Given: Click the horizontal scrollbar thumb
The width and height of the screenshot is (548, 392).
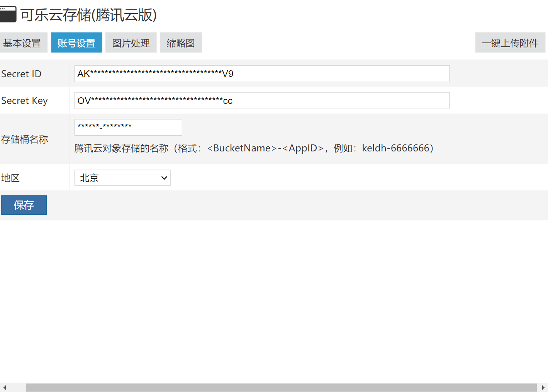Looking at the screenshot, I should [281, 387].
